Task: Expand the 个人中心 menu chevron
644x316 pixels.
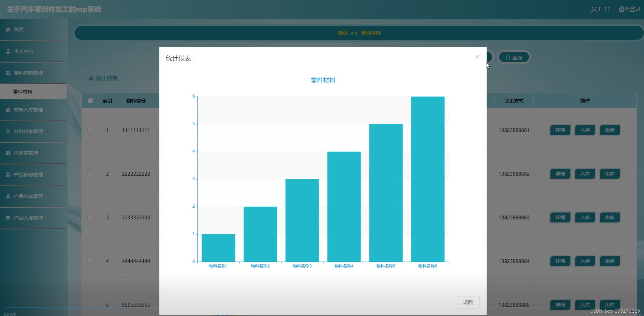Action: pos(61,51)
